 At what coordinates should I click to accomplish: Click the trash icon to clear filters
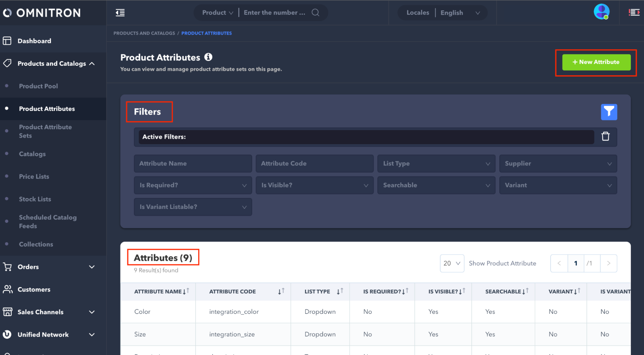point(605,136)
